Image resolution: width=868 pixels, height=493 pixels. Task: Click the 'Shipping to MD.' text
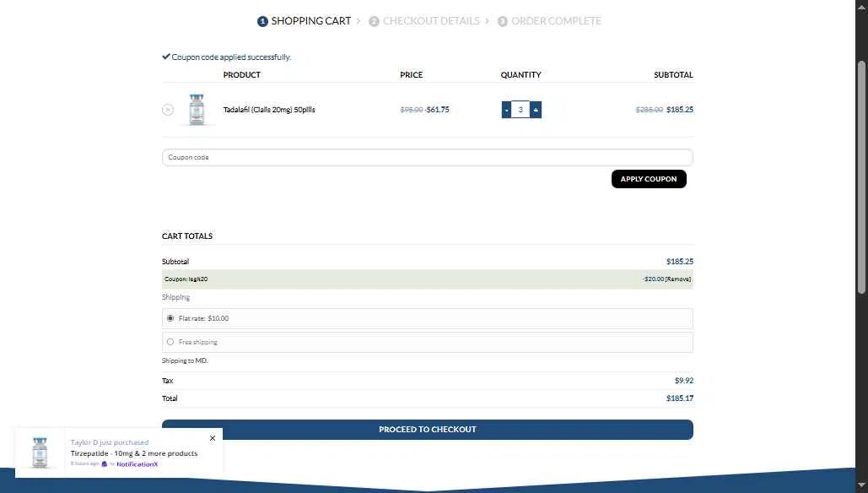click(185, 360)
